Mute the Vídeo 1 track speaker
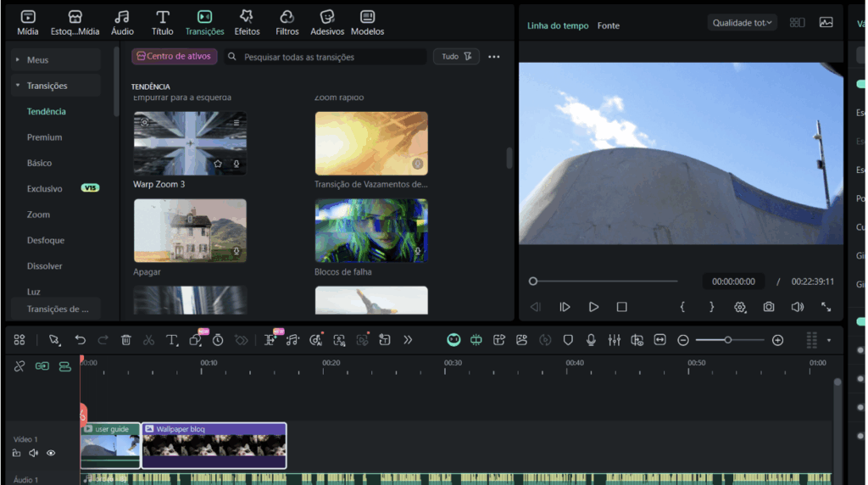Image resolution: width=868 pixels, height=485 pixels. (x=34, y=453)
